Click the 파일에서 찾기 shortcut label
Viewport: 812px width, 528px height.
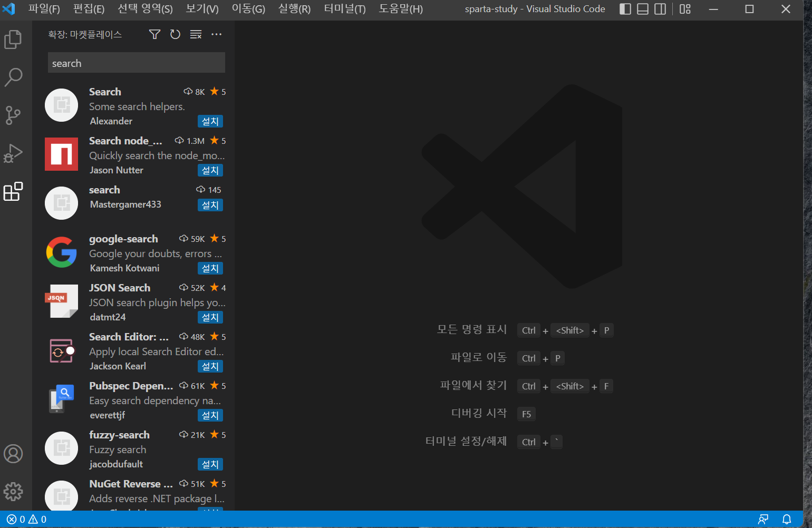(x=473, y=385)
